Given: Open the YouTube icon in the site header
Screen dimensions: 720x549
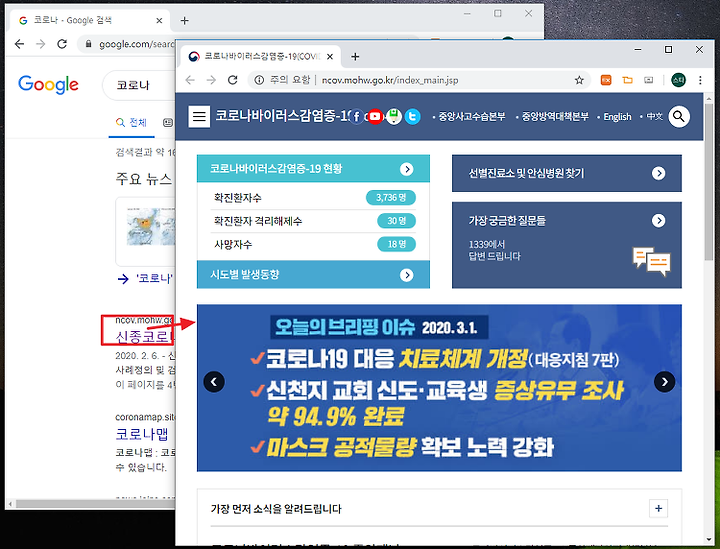Looking at the screenshot, I should pos(375,117).
